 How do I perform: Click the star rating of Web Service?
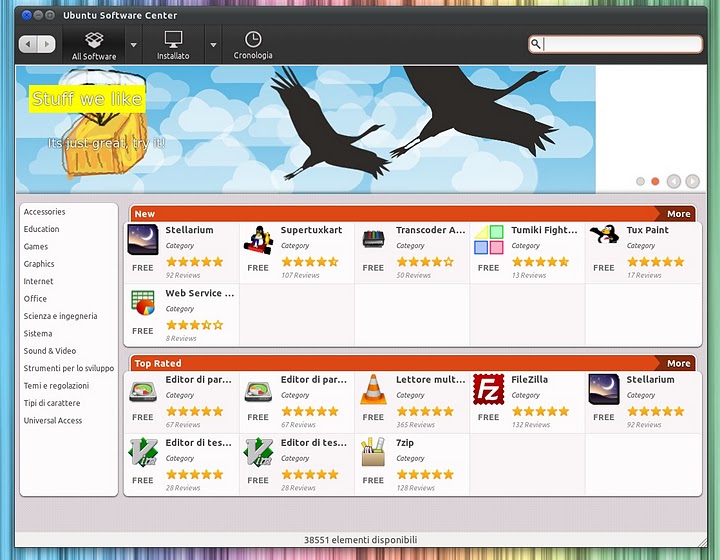[195, 325]
